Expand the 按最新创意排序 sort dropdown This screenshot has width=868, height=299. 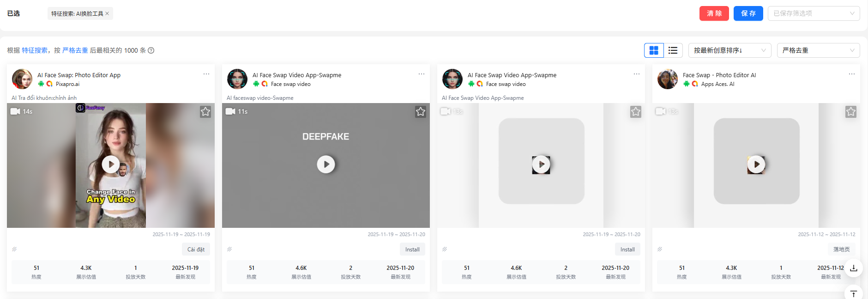[729, 50]
